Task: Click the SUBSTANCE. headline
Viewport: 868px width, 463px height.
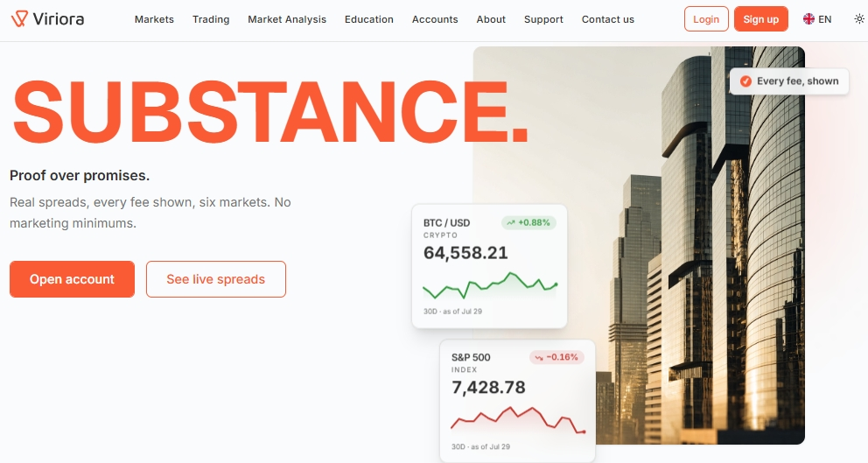Action: click(270, 112)
